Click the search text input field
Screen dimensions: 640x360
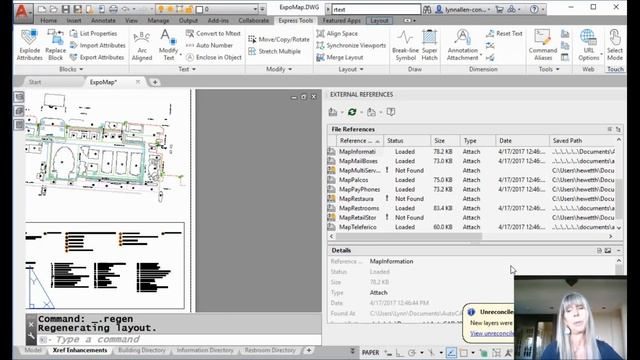tap(376, 9)
